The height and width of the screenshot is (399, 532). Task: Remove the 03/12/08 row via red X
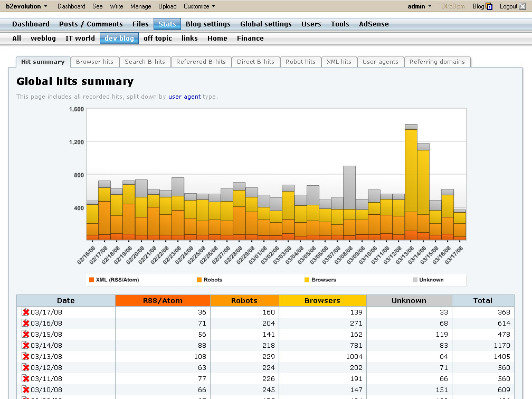pos(25,367)
